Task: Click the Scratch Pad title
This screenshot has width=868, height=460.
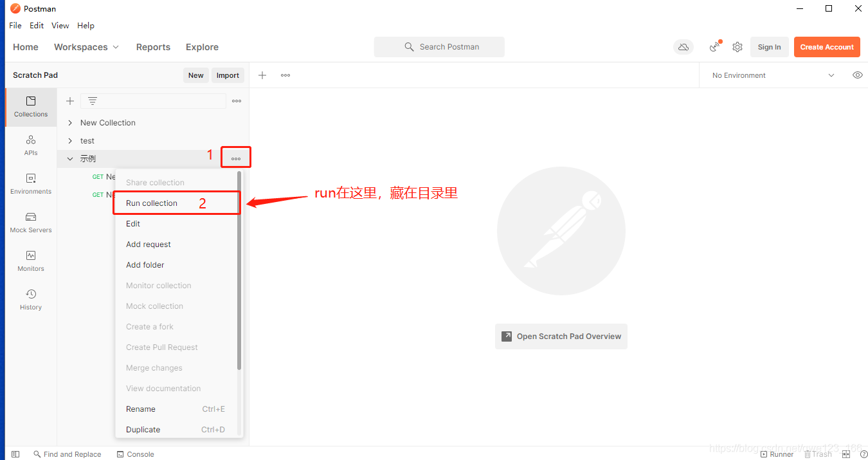Action: click(35, 75)
